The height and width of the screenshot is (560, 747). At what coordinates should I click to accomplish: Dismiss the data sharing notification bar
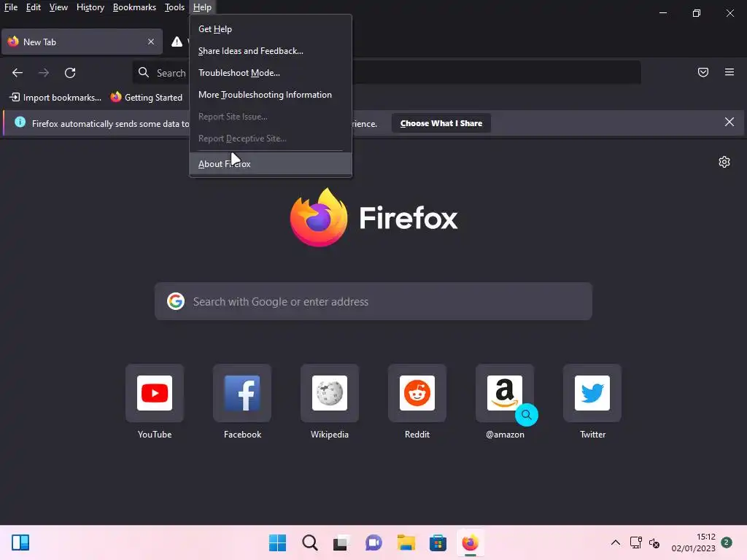tap(729, 122)
